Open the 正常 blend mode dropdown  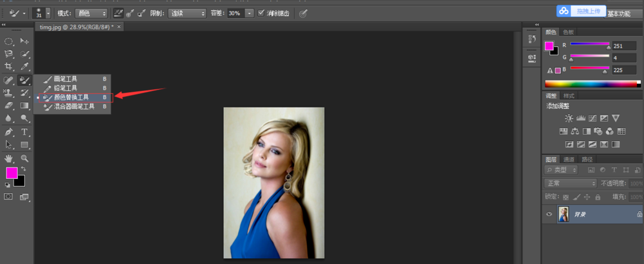point(570,183)
